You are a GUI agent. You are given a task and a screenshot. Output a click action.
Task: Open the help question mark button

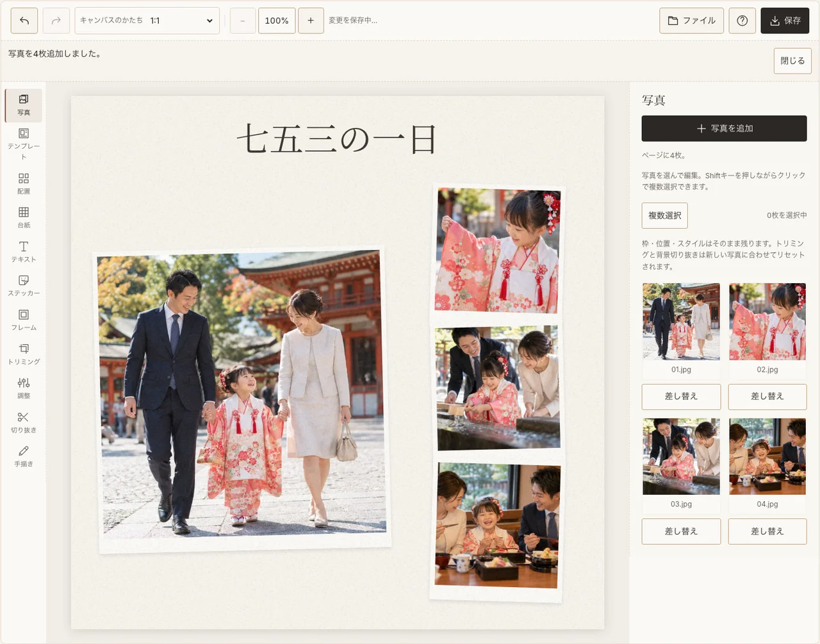coord(742,21)
